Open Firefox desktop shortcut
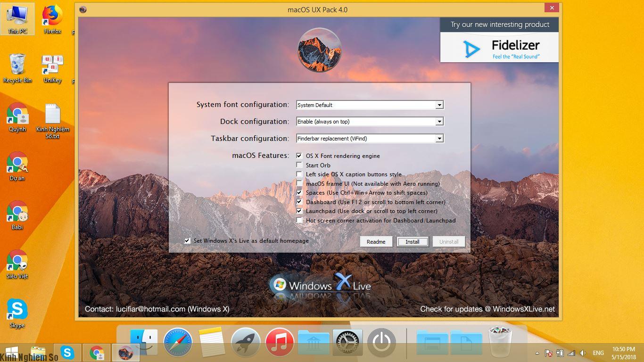 point(53,19)
